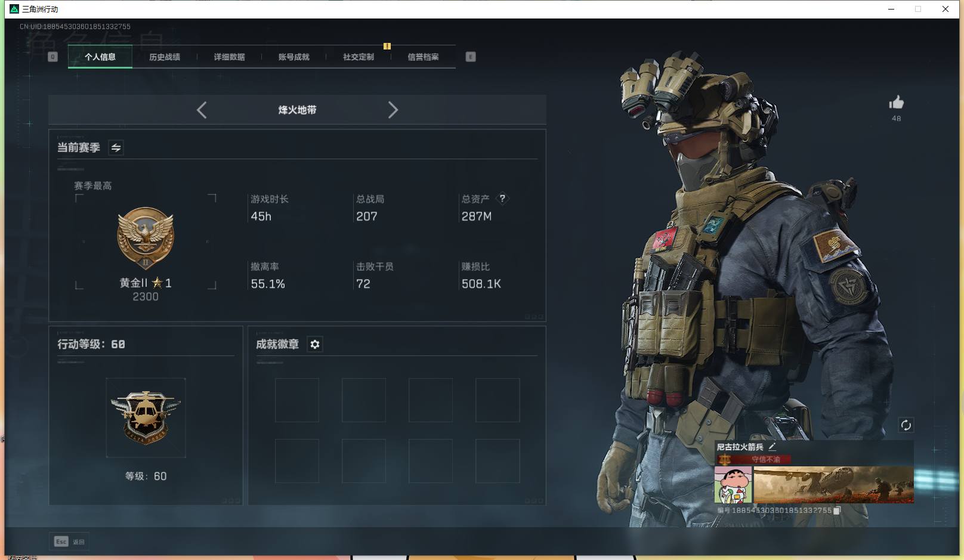Viewport: 964px width, 560px height.
Task: Click the 三角洲行动 app icon in title bar
Action: (14, 9)
